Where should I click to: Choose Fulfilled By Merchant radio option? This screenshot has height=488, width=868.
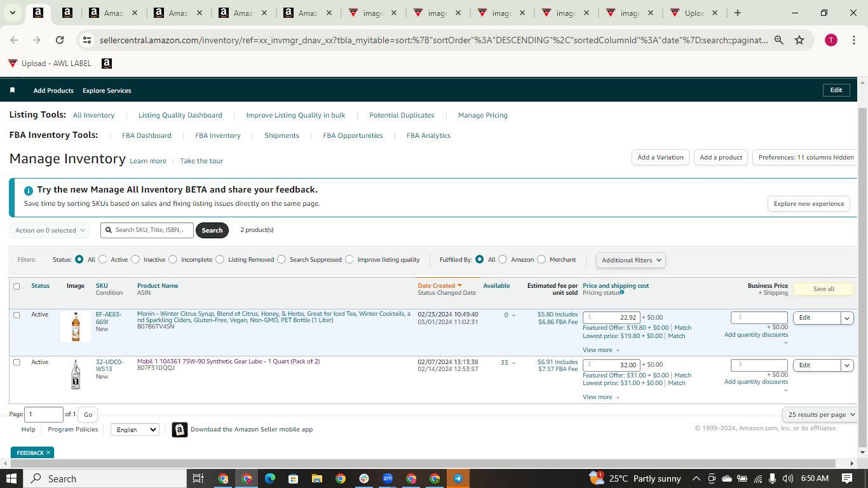tap(541, 259)
